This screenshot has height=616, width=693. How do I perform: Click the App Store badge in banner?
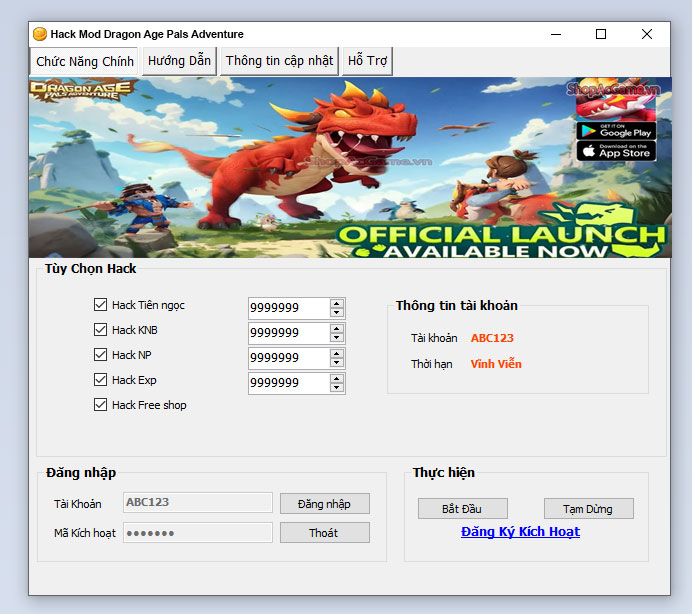tap(616, 151)
